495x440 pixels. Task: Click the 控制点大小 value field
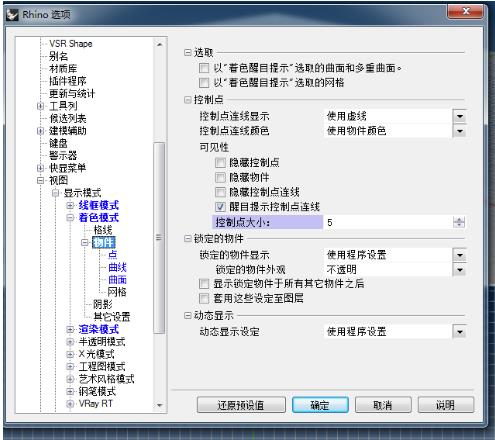[x=388, y=222]
